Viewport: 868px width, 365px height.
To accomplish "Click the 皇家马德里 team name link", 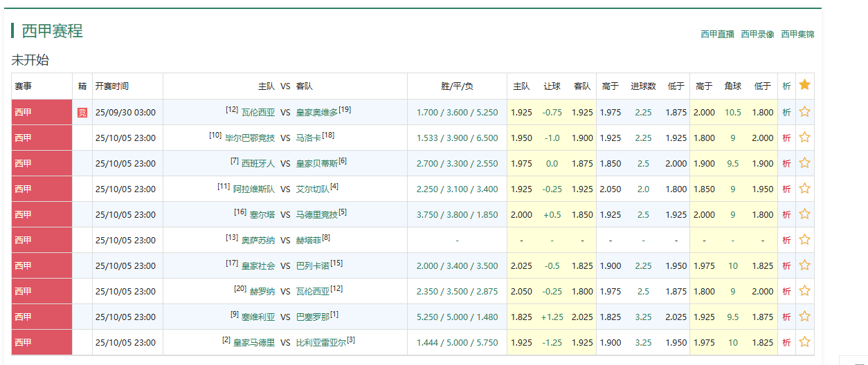I will point(253,343).
